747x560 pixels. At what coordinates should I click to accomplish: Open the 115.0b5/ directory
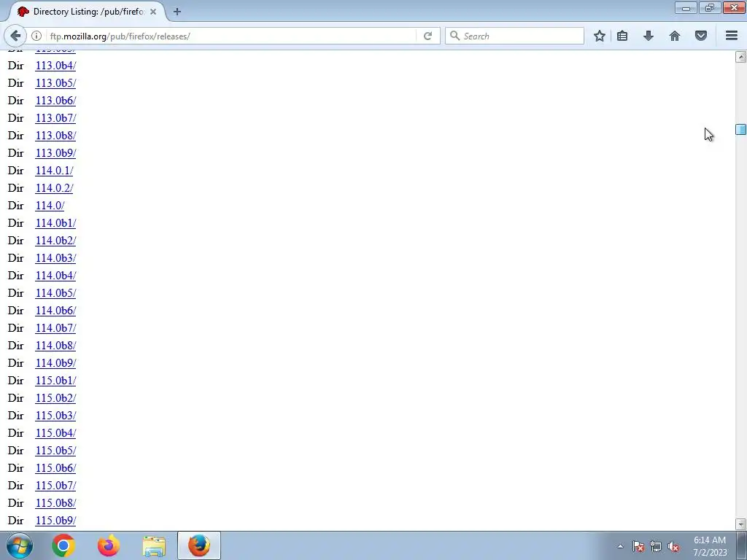pos(55,451)
